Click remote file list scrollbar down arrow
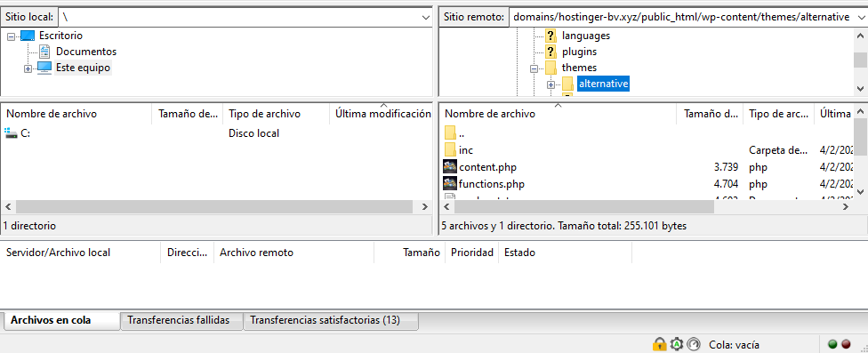This screenshot has height=353, width=868. coord(860,191)
